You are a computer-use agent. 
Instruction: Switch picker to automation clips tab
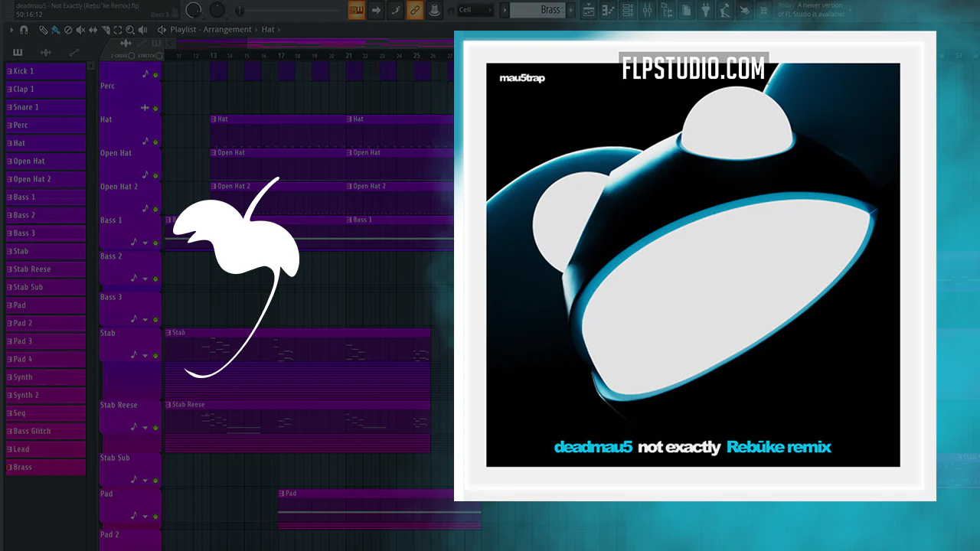[x=73, y=53]
